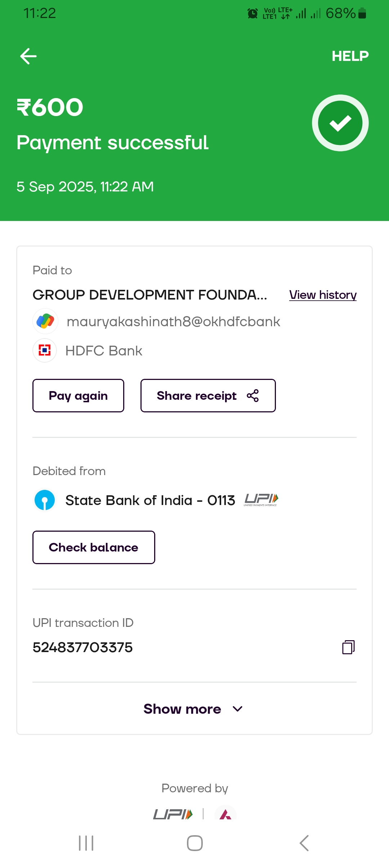Open HELP in top right
389x868 pixels.
tap(350, 56)
